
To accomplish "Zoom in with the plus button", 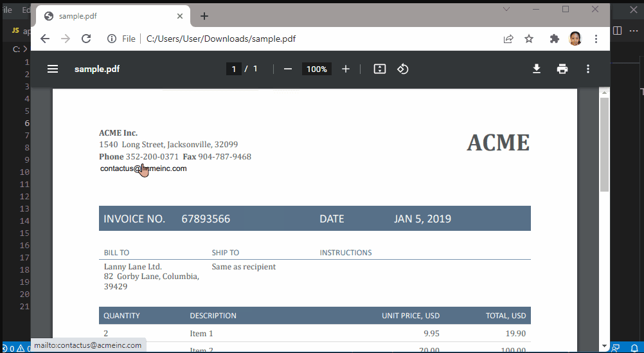I will tap(346, 69).
